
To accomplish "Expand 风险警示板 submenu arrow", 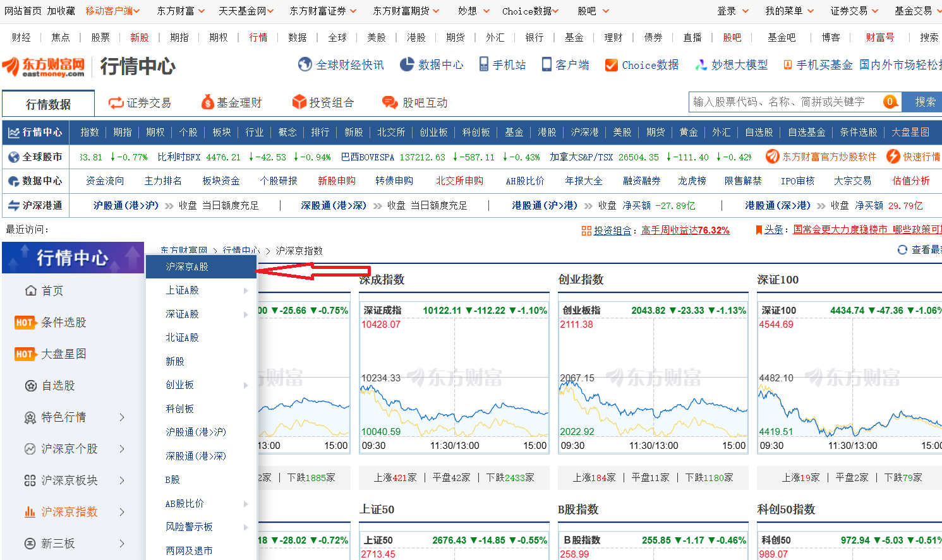I will click(246, 527).
